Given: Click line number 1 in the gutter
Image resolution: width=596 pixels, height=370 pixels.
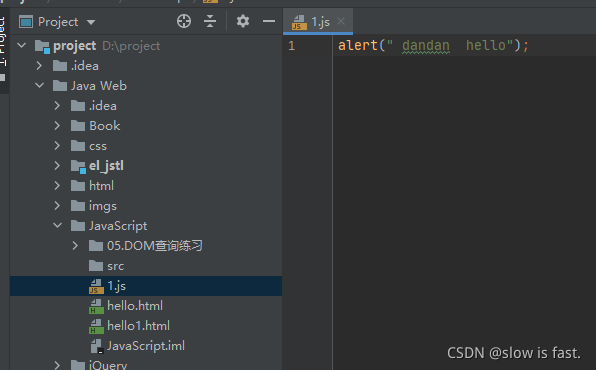Looking at the screenshot, I should pyautogui.click(x=292, y=46).
